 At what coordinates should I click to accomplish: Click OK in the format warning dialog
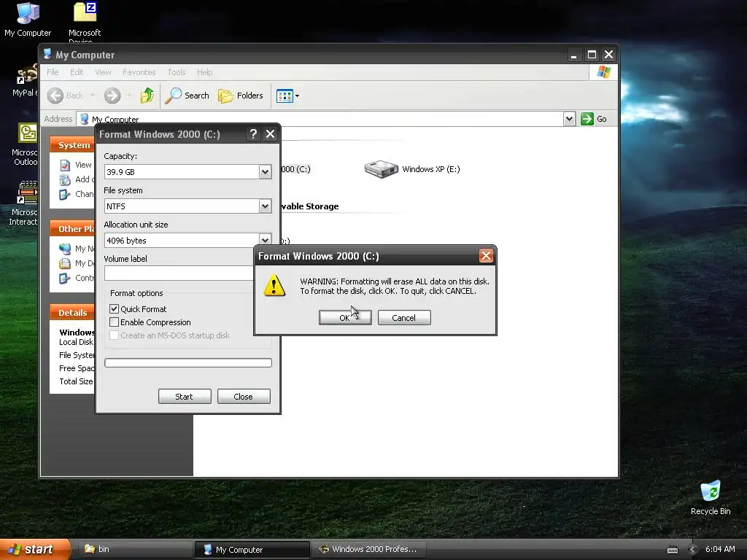coord(345,318)
